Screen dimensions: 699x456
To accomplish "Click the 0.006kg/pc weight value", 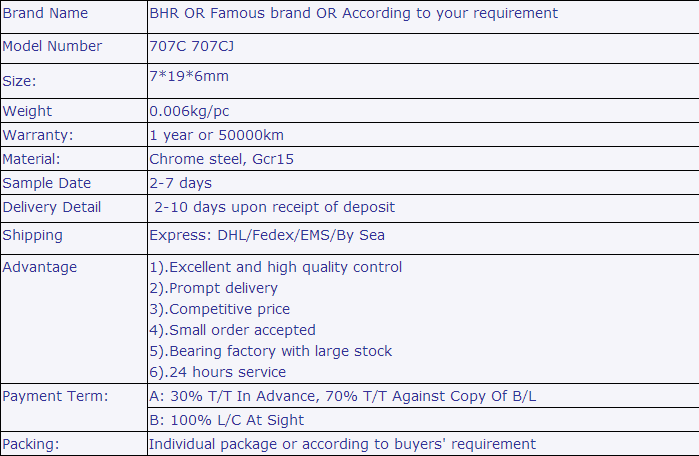I will coord(189,111).
